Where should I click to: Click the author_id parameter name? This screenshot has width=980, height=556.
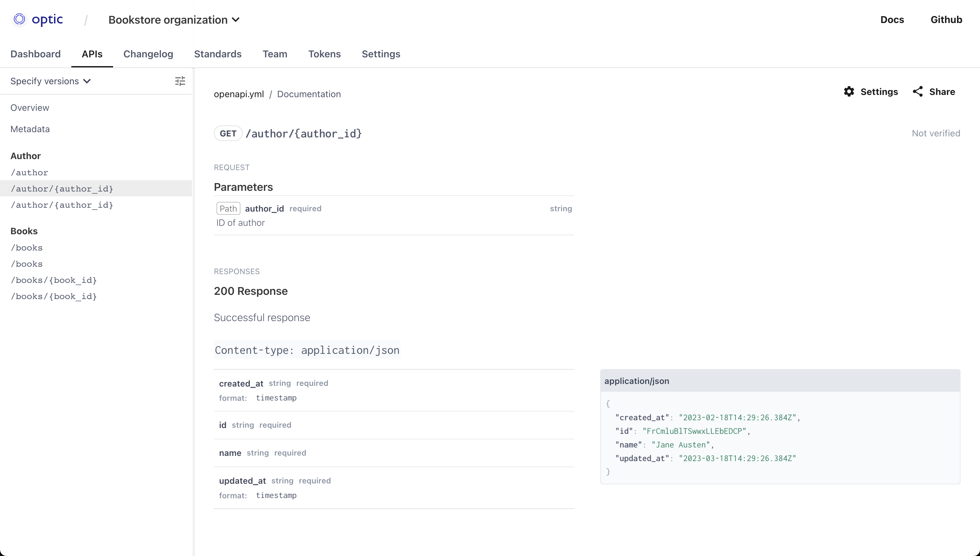pyautogui.click(x=264, y=209)
